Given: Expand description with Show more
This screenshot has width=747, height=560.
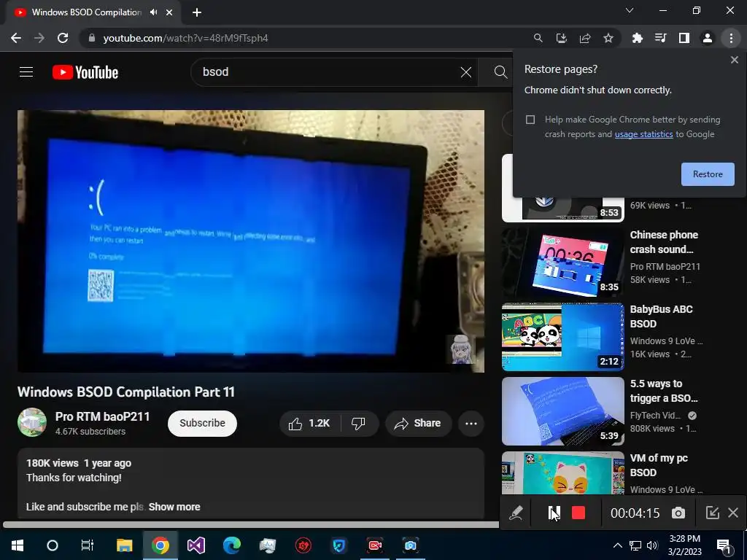Looking at the screenshot, I should pos(174,507).
